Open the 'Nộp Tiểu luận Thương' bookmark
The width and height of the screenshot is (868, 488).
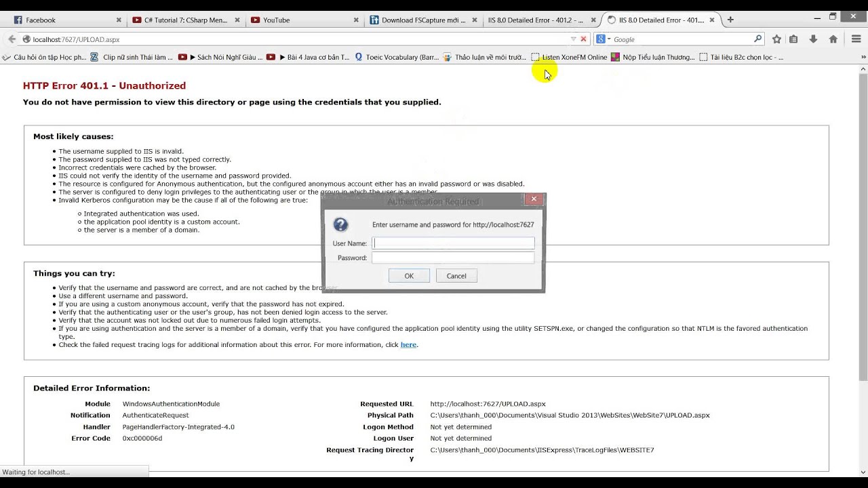click(x=653, y=58)
